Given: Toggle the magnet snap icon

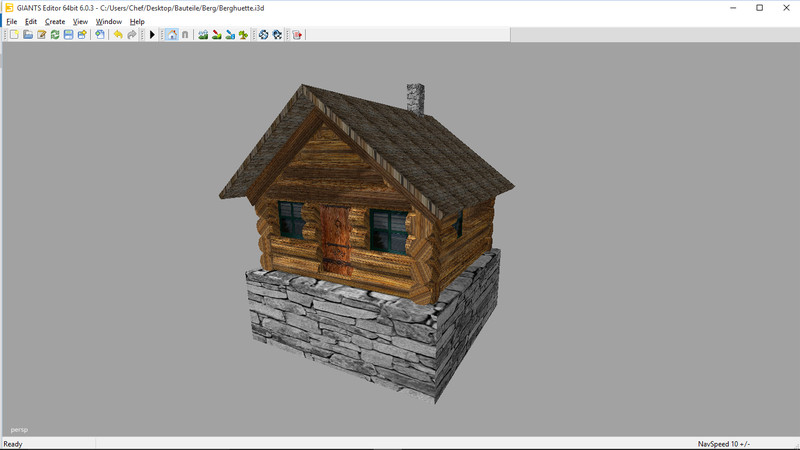Looking at the screenshot, I should 185,35.
